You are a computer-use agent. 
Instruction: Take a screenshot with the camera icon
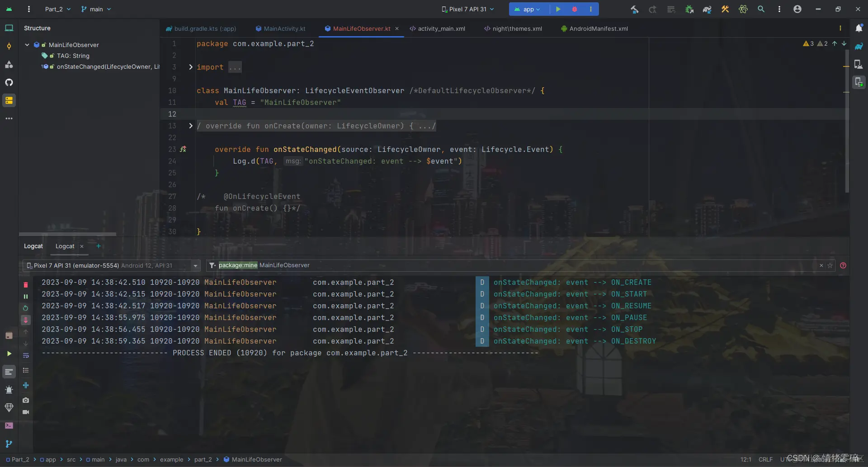(x=26, y=400)
